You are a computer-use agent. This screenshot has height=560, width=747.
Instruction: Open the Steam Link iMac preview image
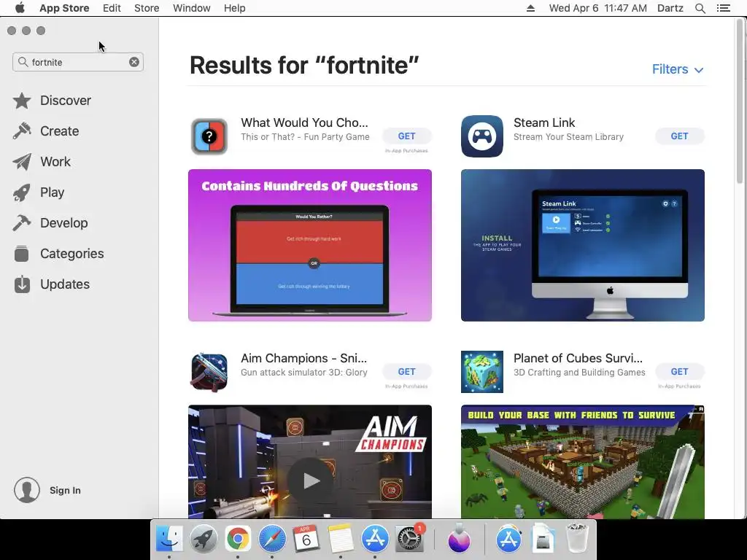583,245
